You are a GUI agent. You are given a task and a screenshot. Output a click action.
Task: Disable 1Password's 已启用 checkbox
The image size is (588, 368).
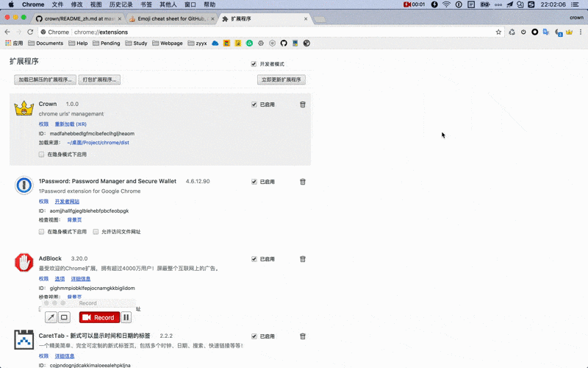point(254,182)
